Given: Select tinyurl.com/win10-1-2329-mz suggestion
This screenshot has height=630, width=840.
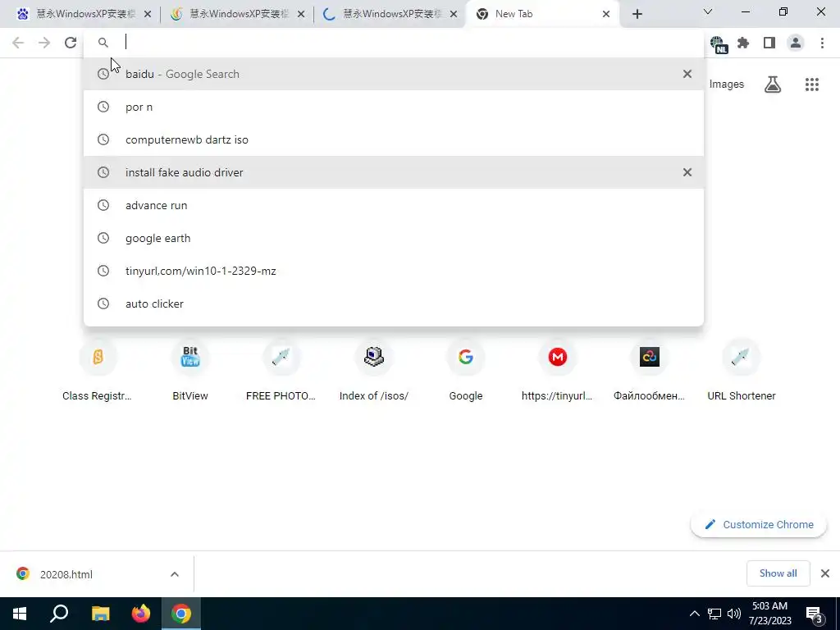Looking at the screenshot, I should tap(394, 271).
